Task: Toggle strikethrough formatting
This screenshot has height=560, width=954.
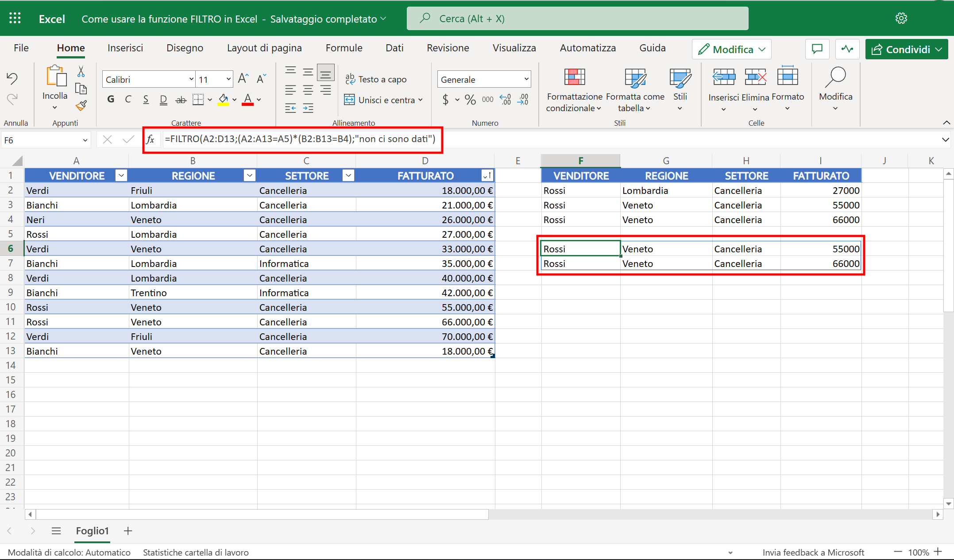Action: pos(181,100)
